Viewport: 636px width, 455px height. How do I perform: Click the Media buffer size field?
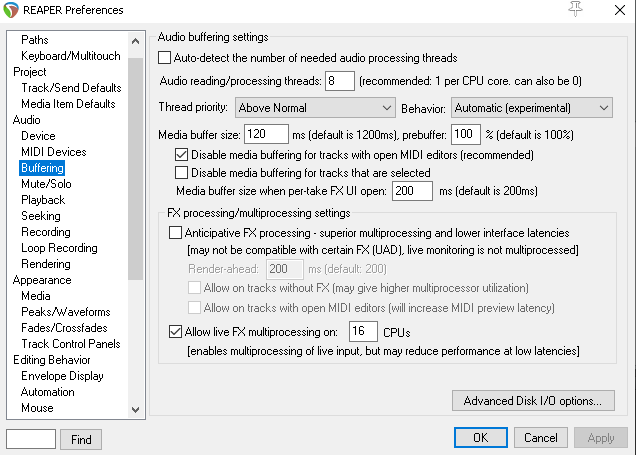pos(266,134)
